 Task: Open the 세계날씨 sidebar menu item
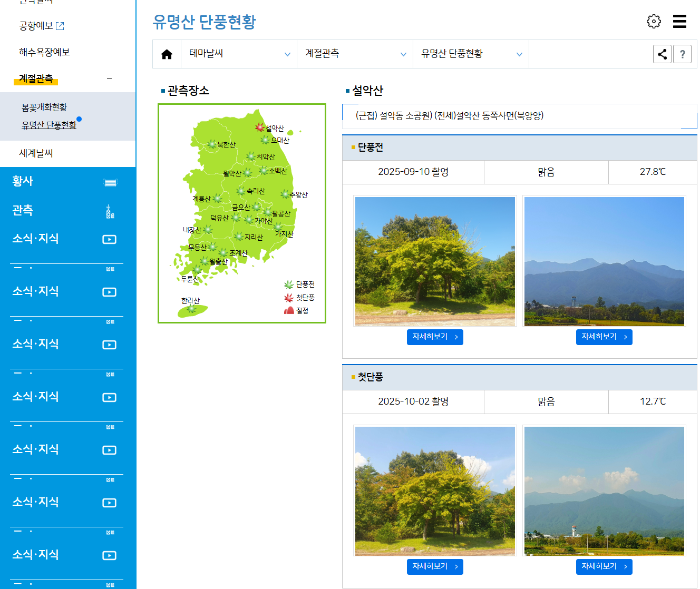pyautogui.click(x=36, y=154)
